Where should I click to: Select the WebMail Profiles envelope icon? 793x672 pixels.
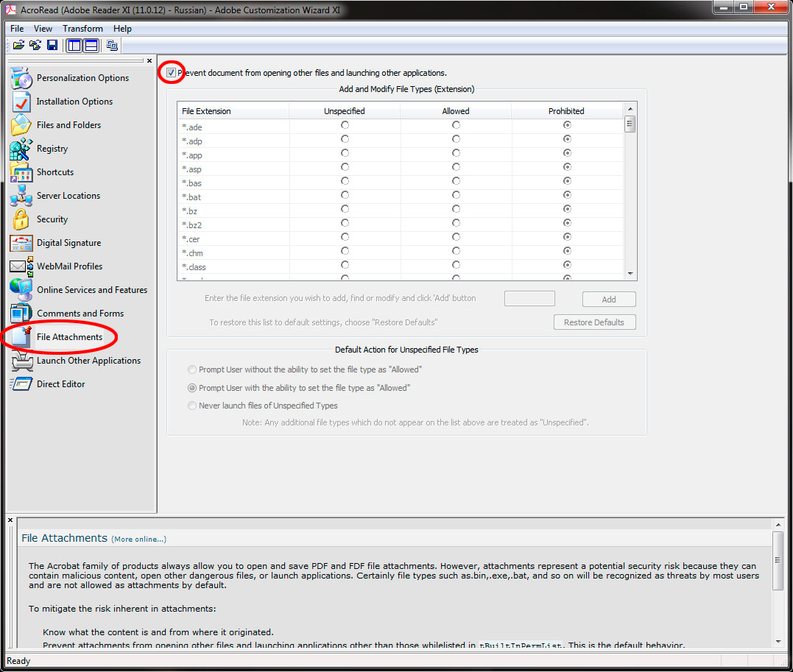21,266
